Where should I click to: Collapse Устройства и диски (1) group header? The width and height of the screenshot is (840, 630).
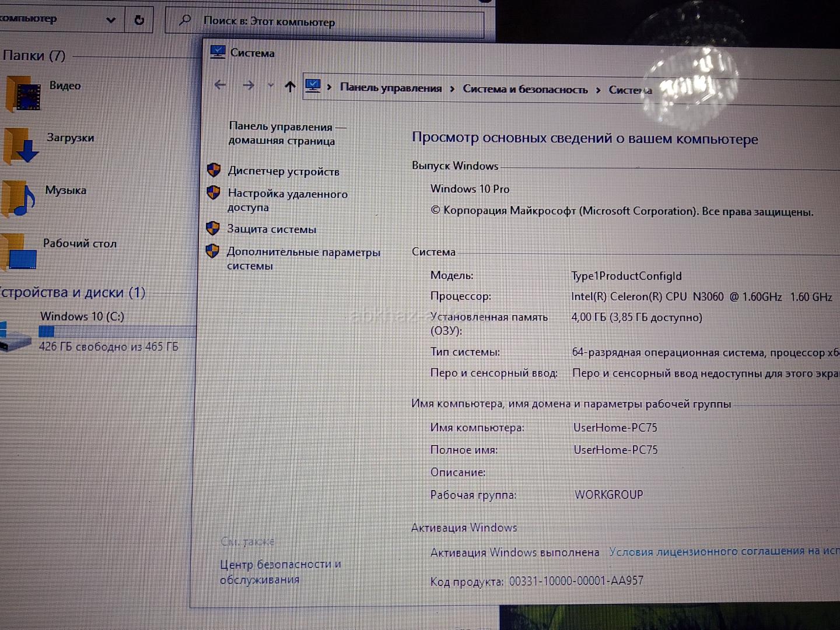[72, 292]
